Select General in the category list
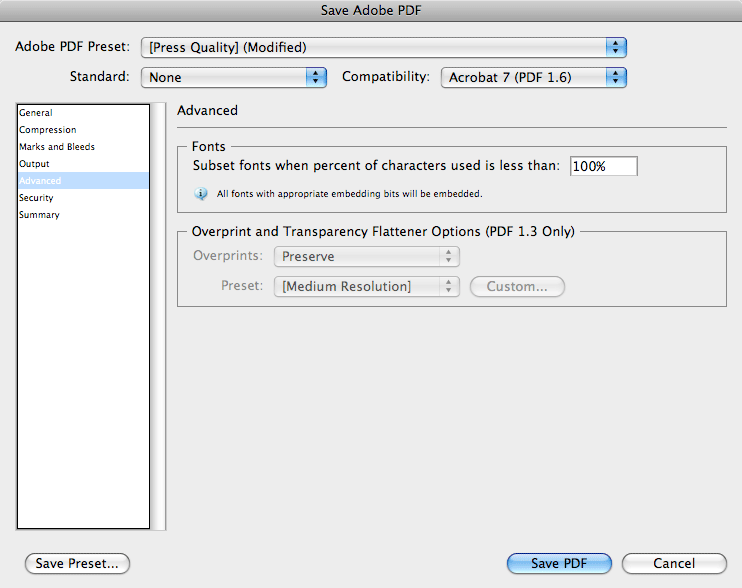The image size is (742, 588). tap(83, 113)
